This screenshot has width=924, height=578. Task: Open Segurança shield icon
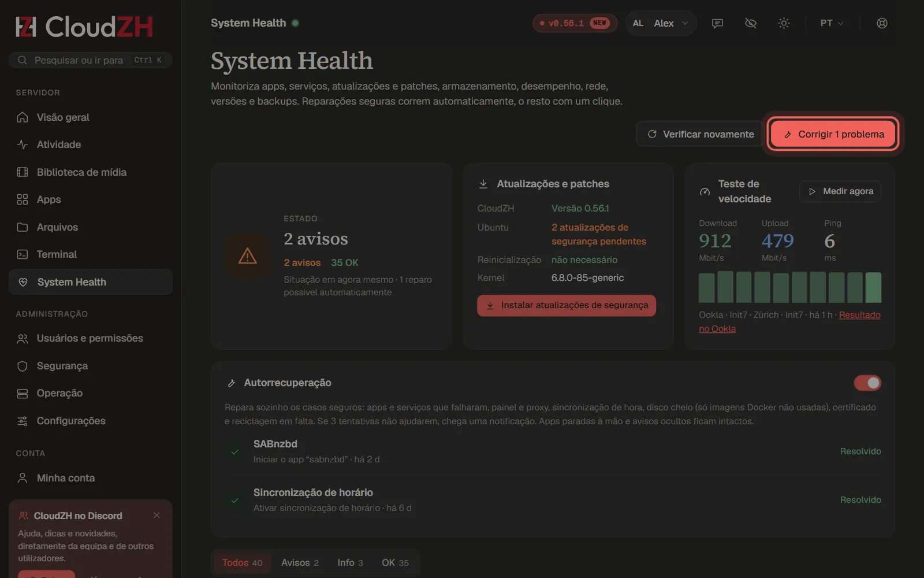tap(23, 366)
